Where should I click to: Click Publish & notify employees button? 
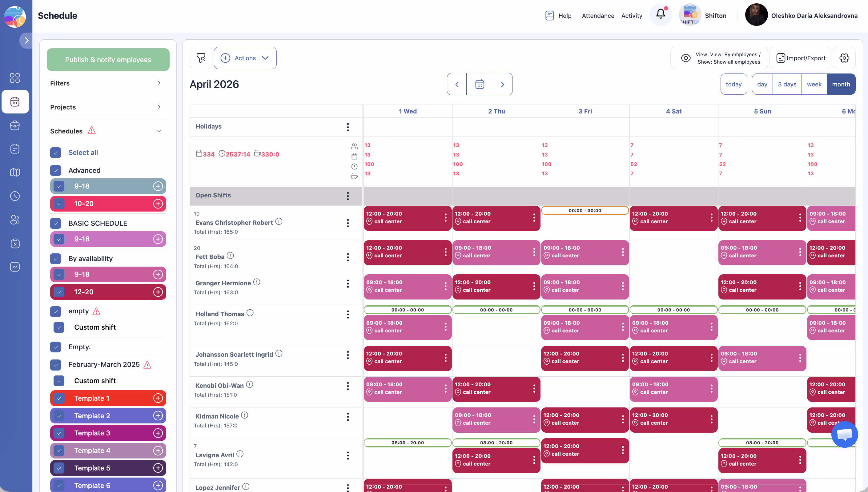click(x=108, y=60)
